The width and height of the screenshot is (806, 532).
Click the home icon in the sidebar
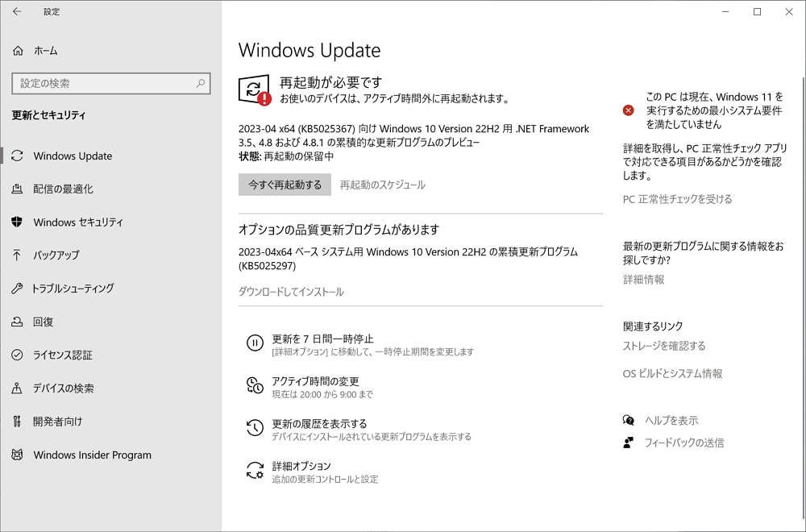pyautogui.click(x=18, y=51)
